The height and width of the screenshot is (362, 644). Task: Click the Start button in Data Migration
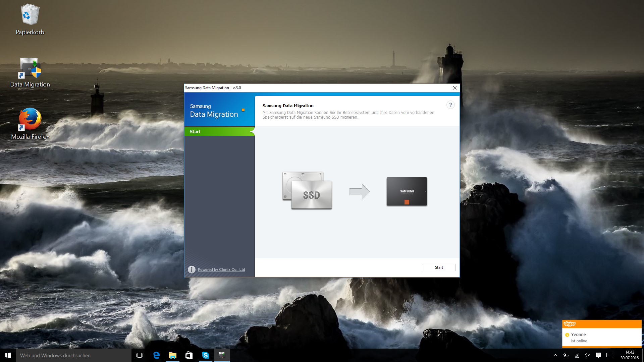(439, 267)
